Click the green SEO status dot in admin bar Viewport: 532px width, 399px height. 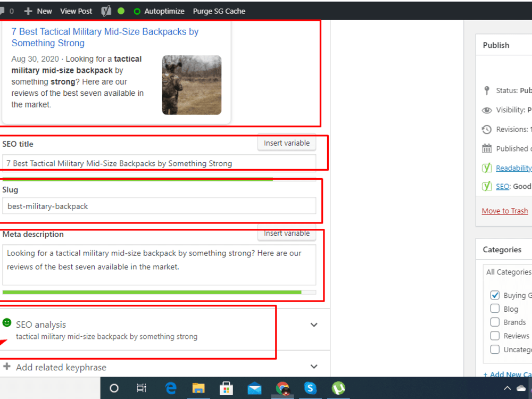tap(121, 11)
